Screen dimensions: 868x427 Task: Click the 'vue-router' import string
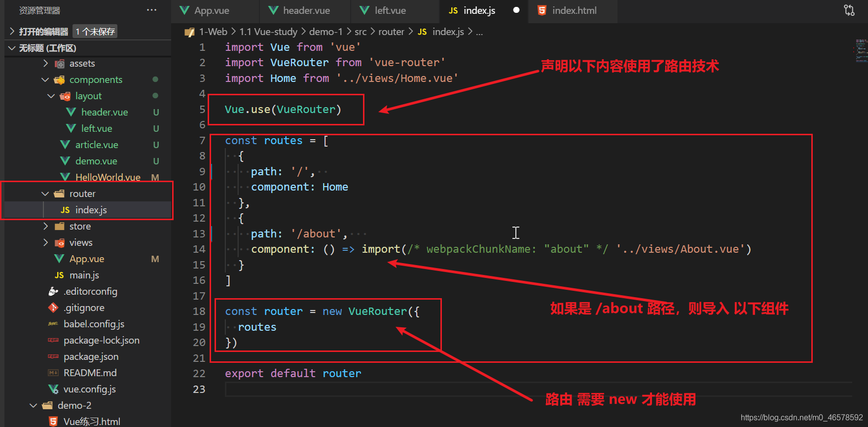[407, 63]
